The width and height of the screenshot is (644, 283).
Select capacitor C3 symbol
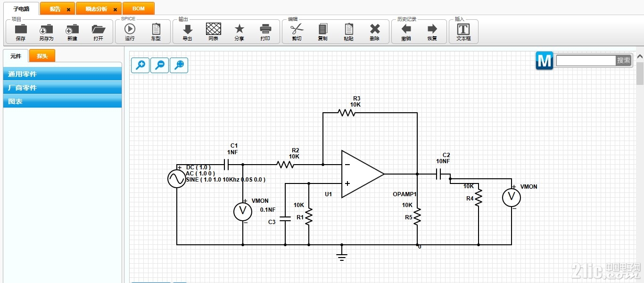pyautogui.click(x=285, y=219)
